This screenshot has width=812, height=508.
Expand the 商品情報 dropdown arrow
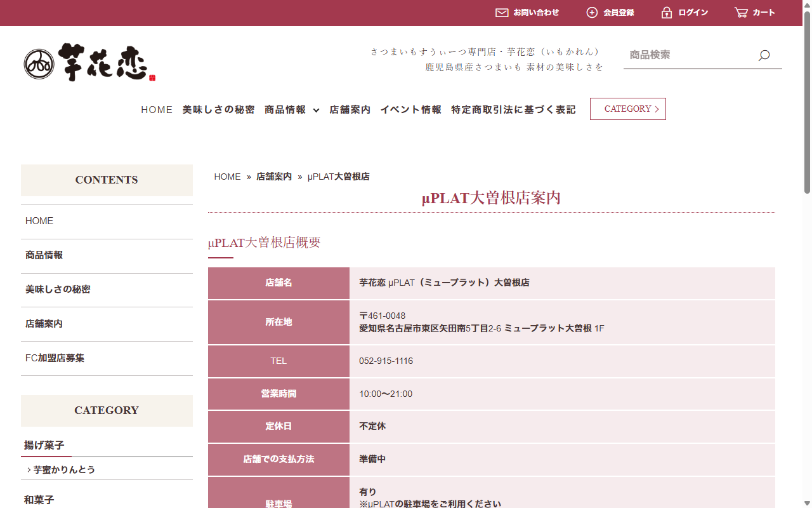[x=316, y=110]
